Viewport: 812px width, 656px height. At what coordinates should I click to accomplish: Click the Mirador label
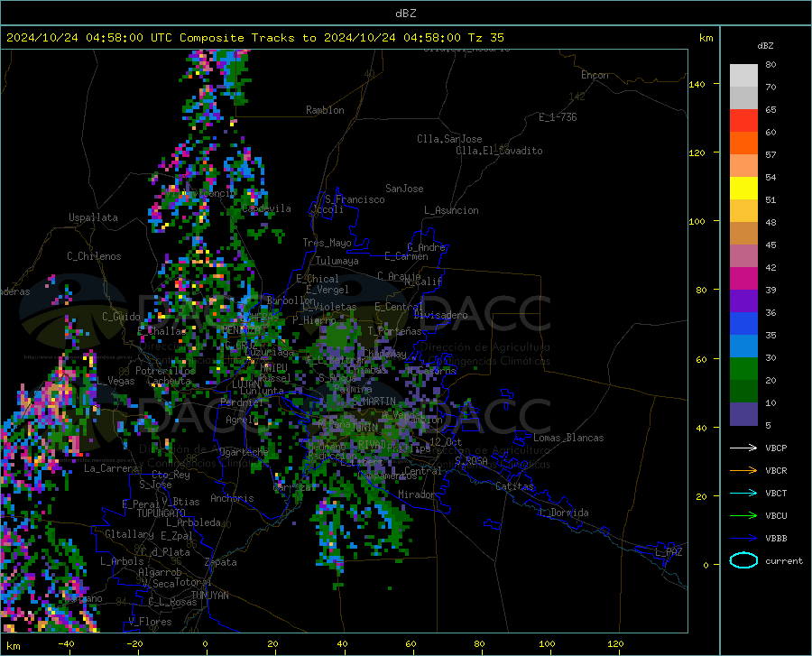click(417, 494)
